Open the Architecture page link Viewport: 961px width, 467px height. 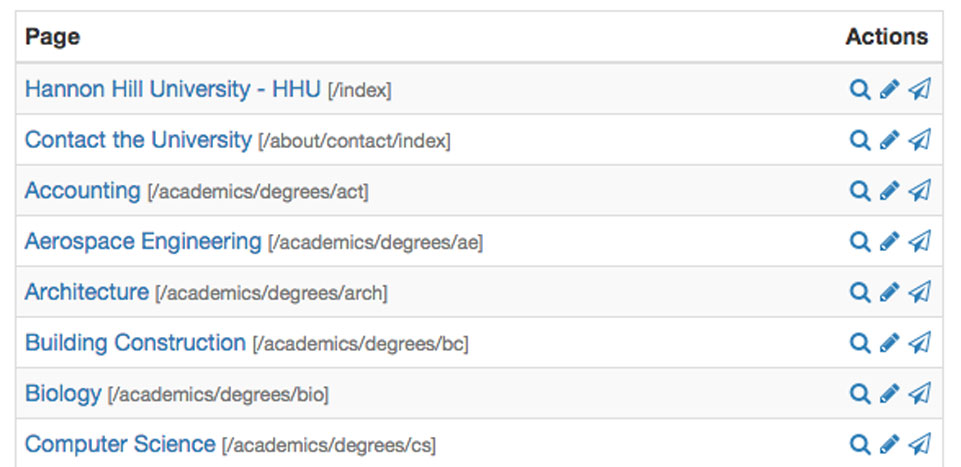click(86, 292)
